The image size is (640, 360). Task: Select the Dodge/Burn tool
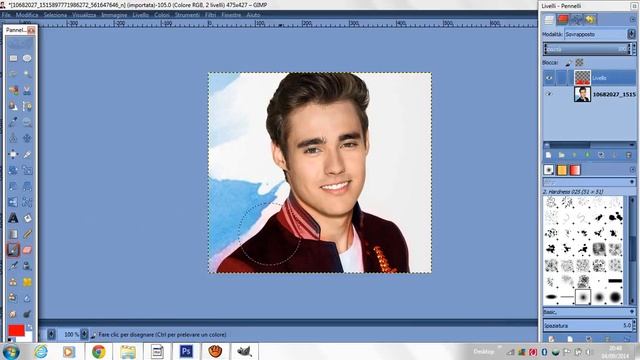(x=27, y=313)
